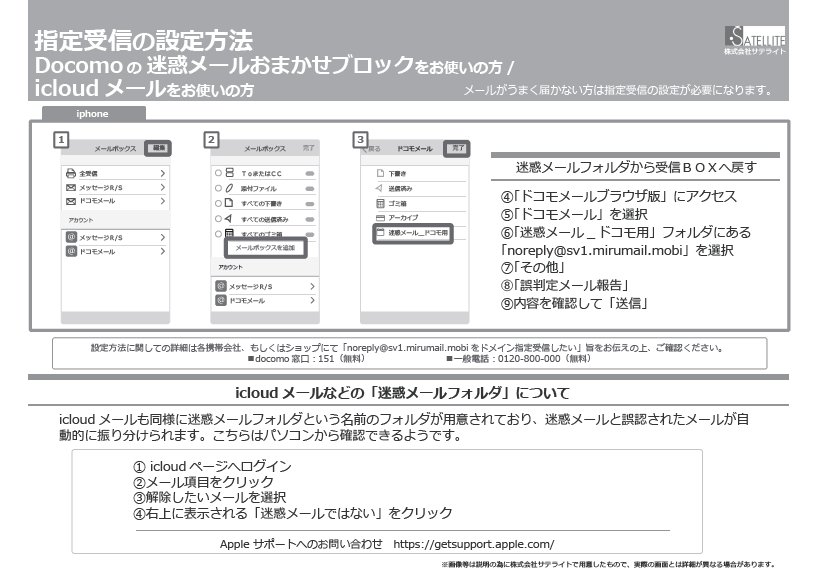Click the document icon for すべての下書き in screen 2

(229, 203)
